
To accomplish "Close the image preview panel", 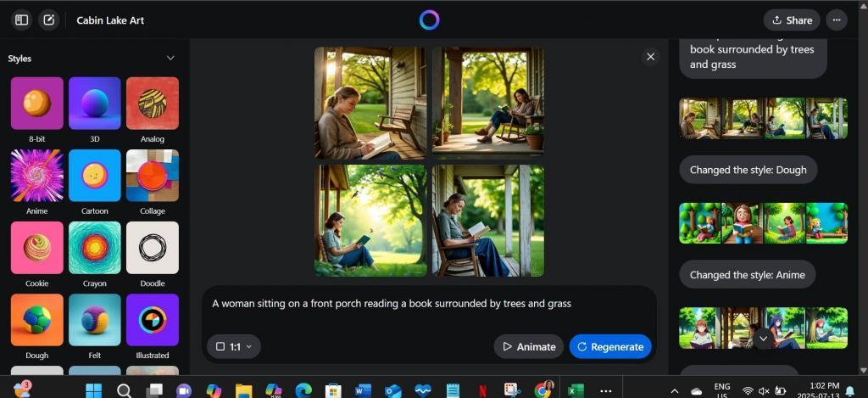I will click(650, 57).
